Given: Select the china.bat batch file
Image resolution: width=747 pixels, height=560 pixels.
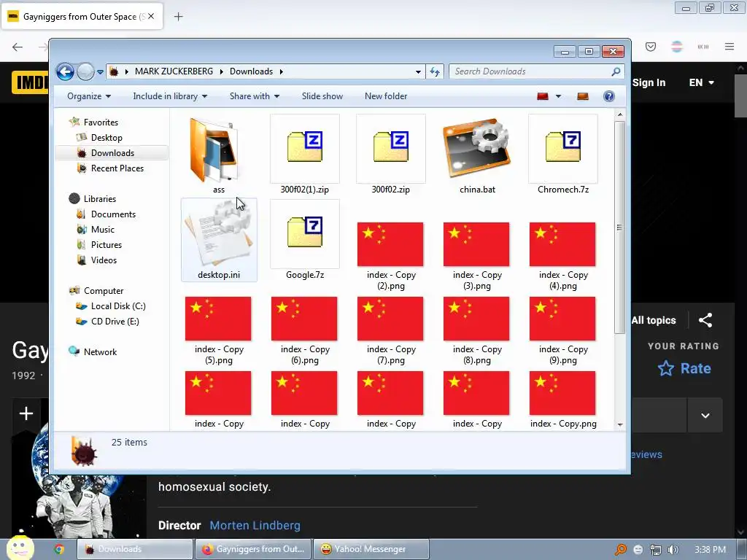Looking at the screenshot, I should click(x=477, y=149).
